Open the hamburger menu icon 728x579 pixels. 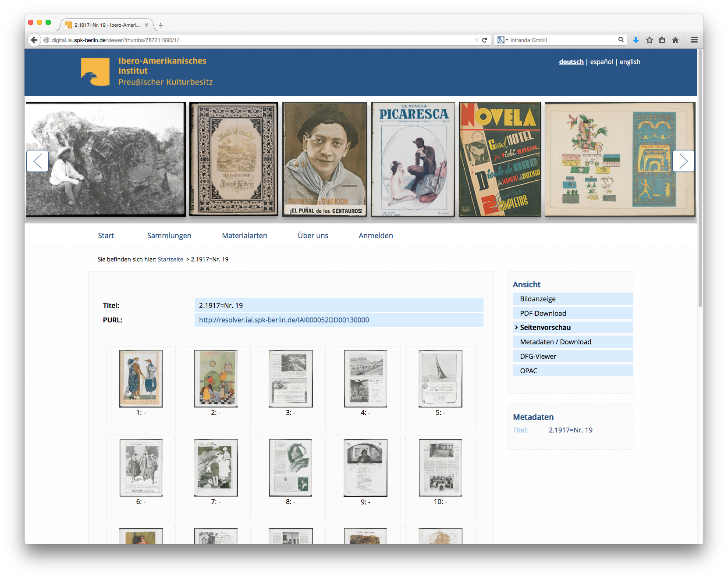[x=694, y=40]
